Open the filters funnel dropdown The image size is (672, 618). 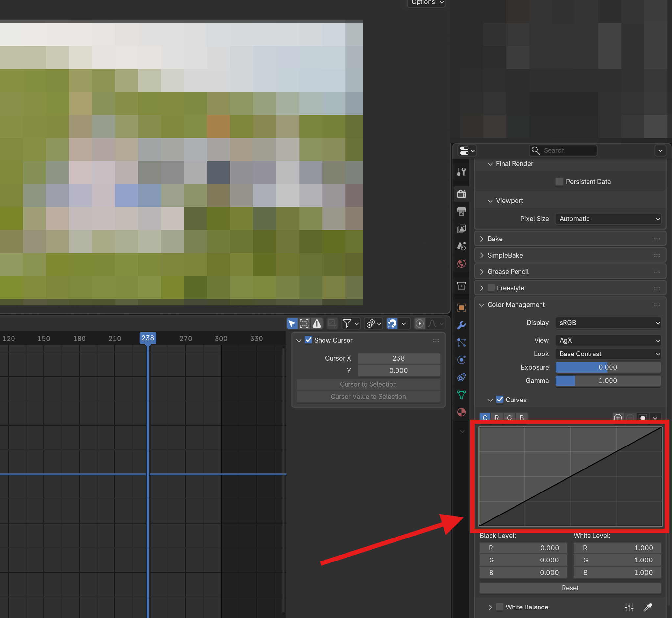[351, 323]
